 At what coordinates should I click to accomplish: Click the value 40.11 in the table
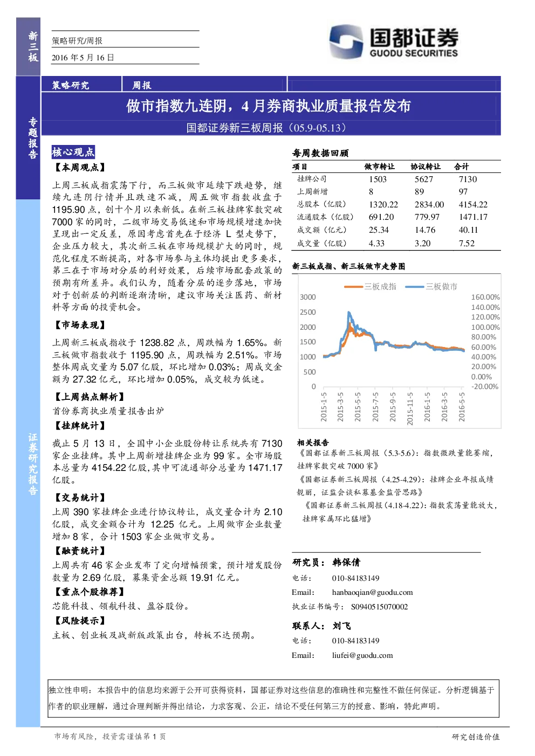click(x=468, y=230)
